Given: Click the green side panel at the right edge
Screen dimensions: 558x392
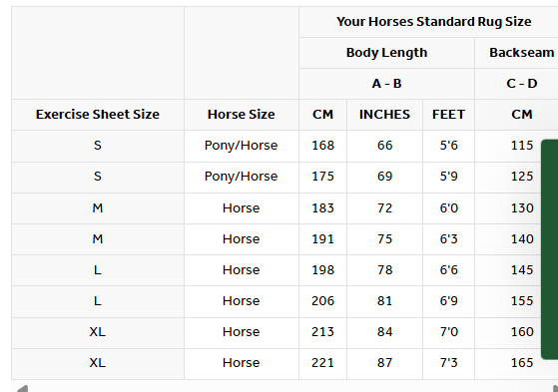Looking at the screenshot, I should (549, 249).
